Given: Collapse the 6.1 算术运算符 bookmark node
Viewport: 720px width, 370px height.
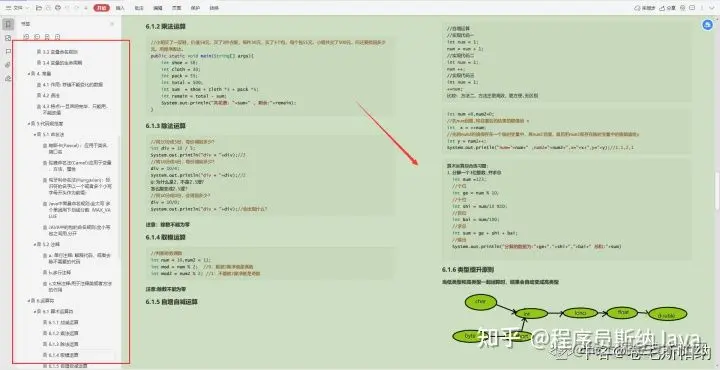Looking at the screenshot, I should pyautogui.click(x=35, y=312).
